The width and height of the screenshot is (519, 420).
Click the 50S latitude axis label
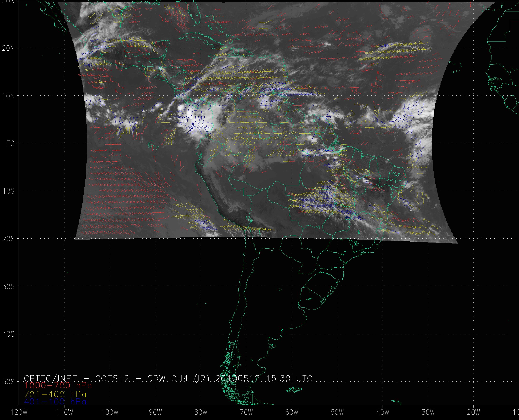click(x=9, y=382)
